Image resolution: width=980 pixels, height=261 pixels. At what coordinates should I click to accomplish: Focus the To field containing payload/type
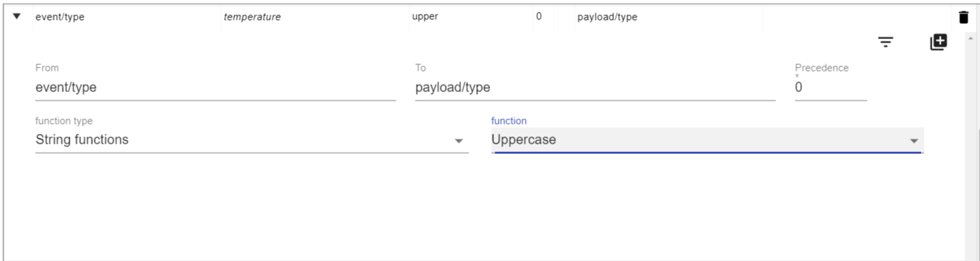tap(595, 87)
